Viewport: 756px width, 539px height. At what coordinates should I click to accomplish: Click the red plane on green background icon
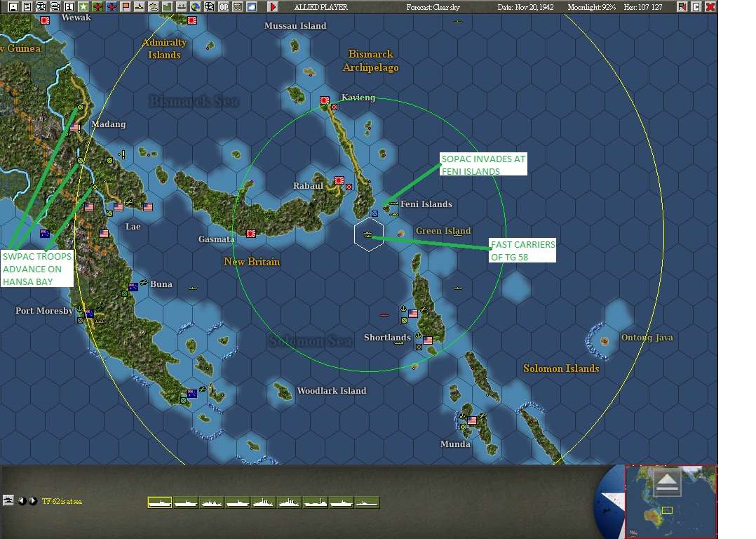(x=97, y=7)
